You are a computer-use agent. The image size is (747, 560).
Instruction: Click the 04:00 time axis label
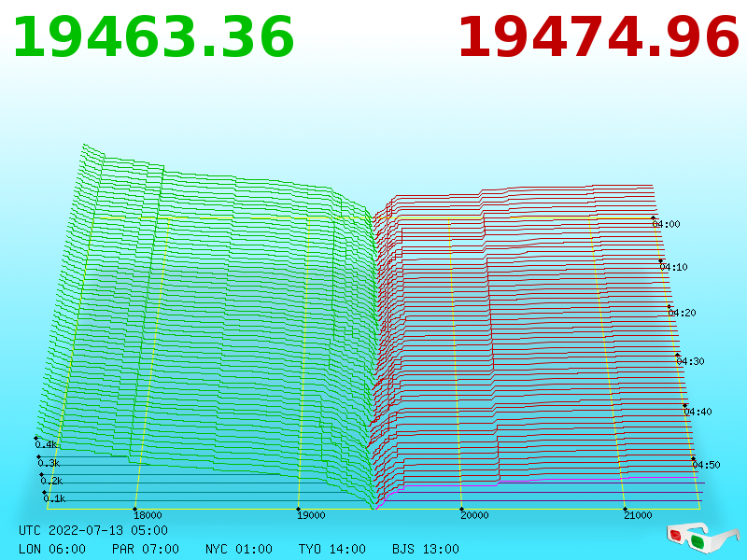click(x=667, y=224)
